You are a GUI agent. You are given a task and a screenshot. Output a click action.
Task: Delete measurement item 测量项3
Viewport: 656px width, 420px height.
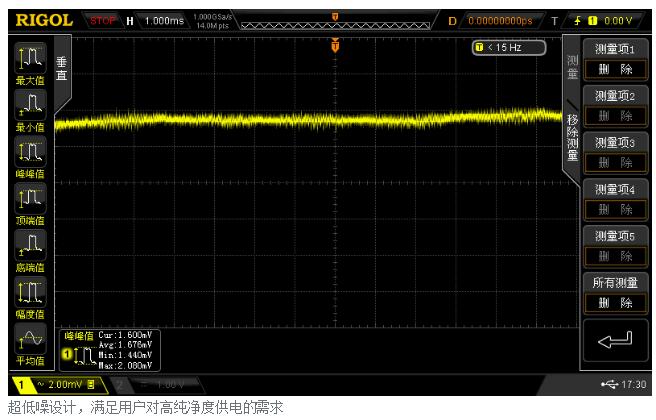614,162
